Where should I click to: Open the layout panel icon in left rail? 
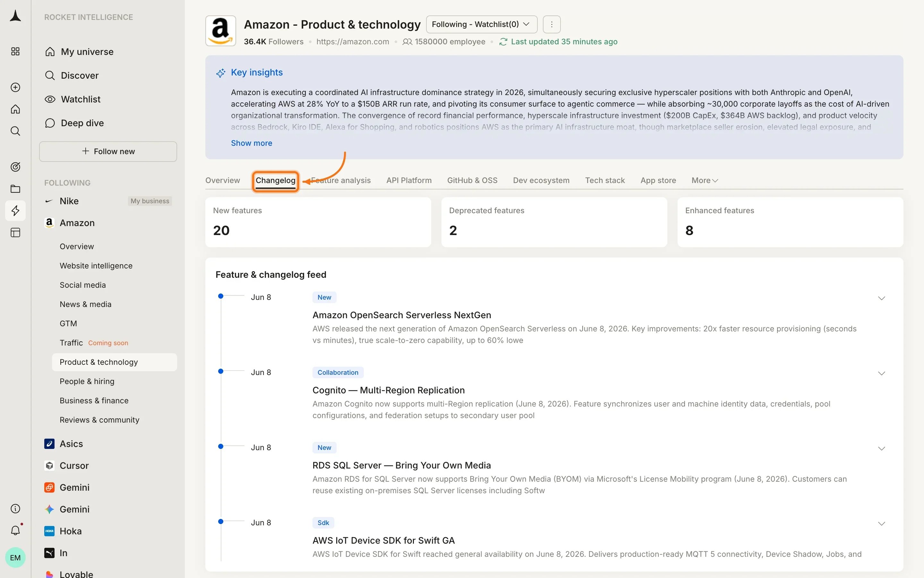pyautogui.click(x=15, y=232)
